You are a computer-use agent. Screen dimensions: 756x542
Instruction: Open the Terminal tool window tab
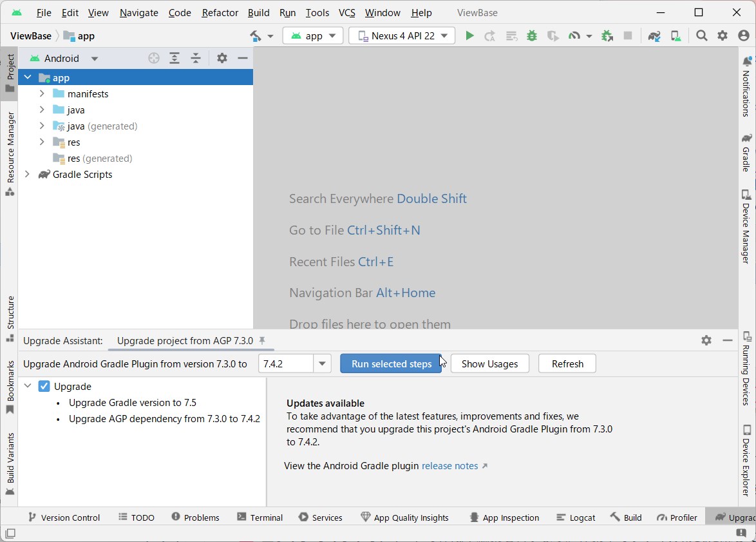(260, 518)
